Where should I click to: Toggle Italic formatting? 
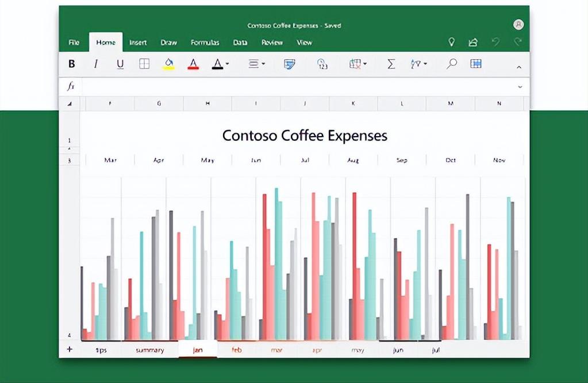click(x=95, y=64)
